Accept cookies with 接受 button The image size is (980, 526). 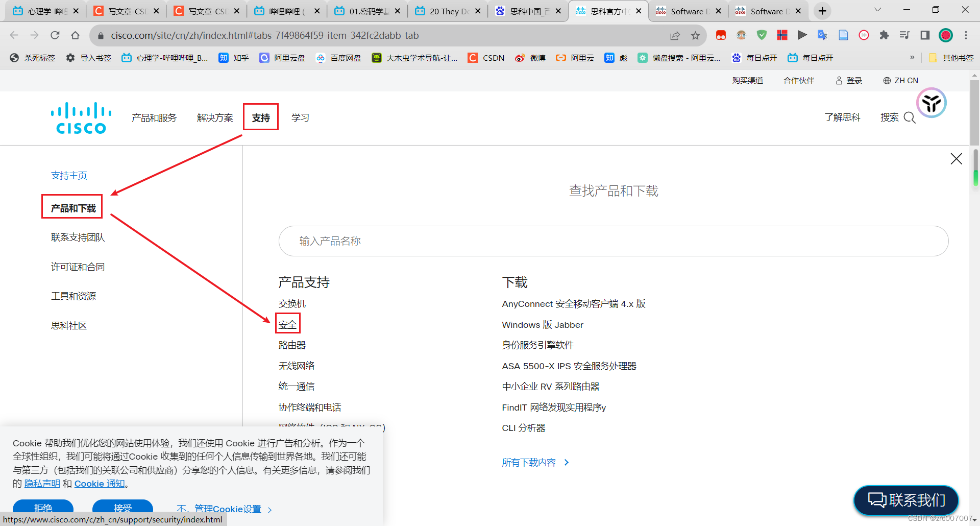pyautogui.click(x=122, y=508)
